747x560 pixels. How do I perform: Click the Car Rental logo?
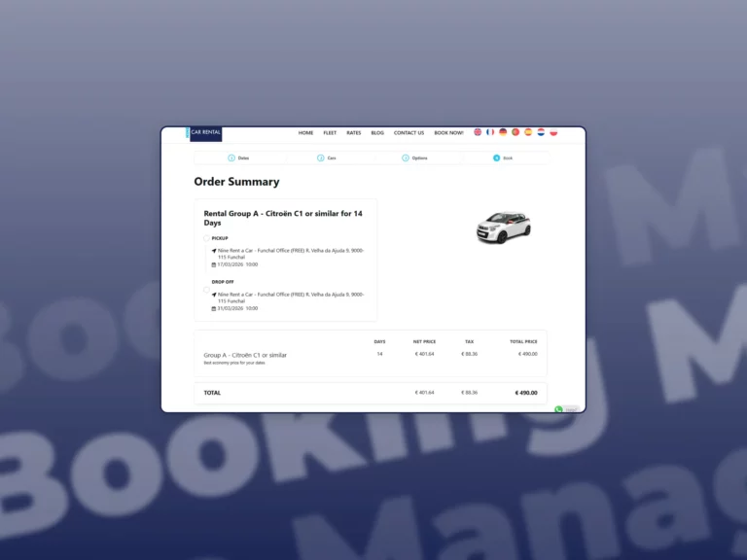203,134
